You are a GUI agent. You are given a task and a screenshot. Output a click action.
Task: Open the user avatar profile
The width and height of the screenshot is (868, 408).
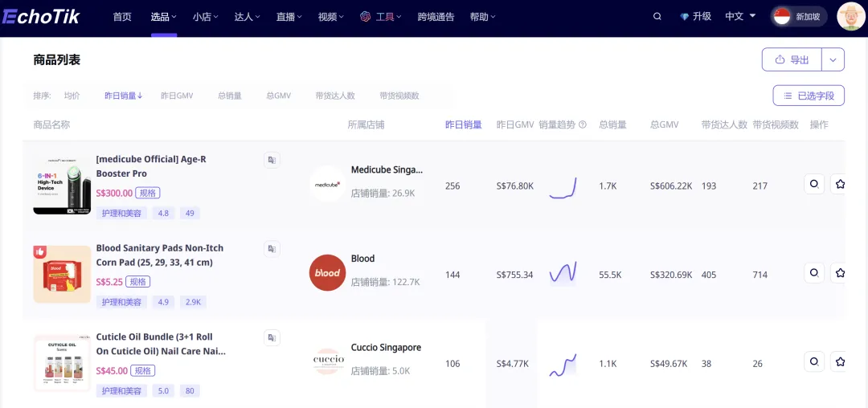pyautogui.click(x=851, y=17)
